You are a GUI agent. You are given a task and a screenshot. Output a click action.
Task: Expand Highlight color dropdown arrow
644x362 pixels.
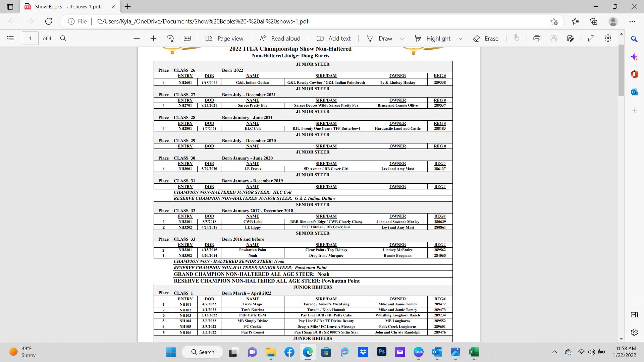(460, 39)
